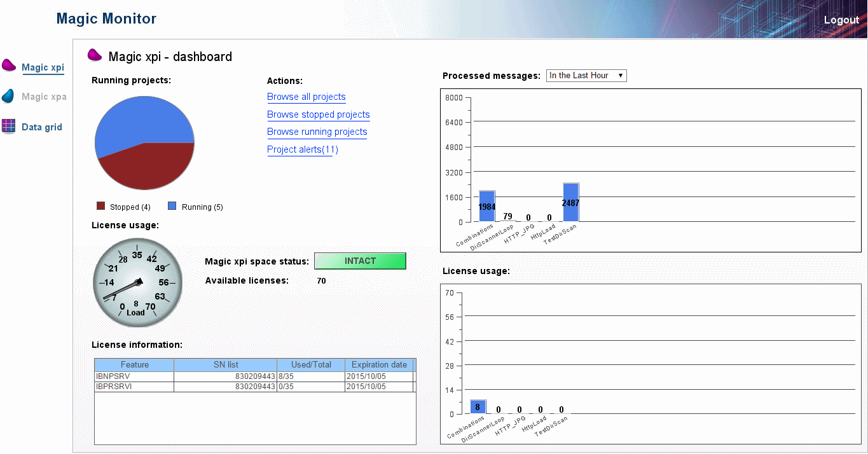The height and width of the screenshot is (454, 868).
Task: Sort by the Expiration date column header
Action: pyautogui.click(x=379, y=365)
